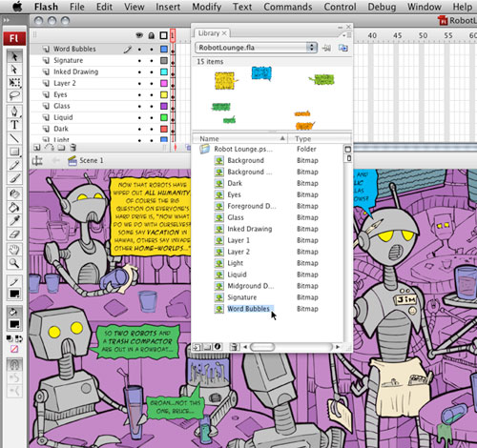Select the Pencil tool
The height and width of the screenshot is (448, 477).
(x=14, y=165)
